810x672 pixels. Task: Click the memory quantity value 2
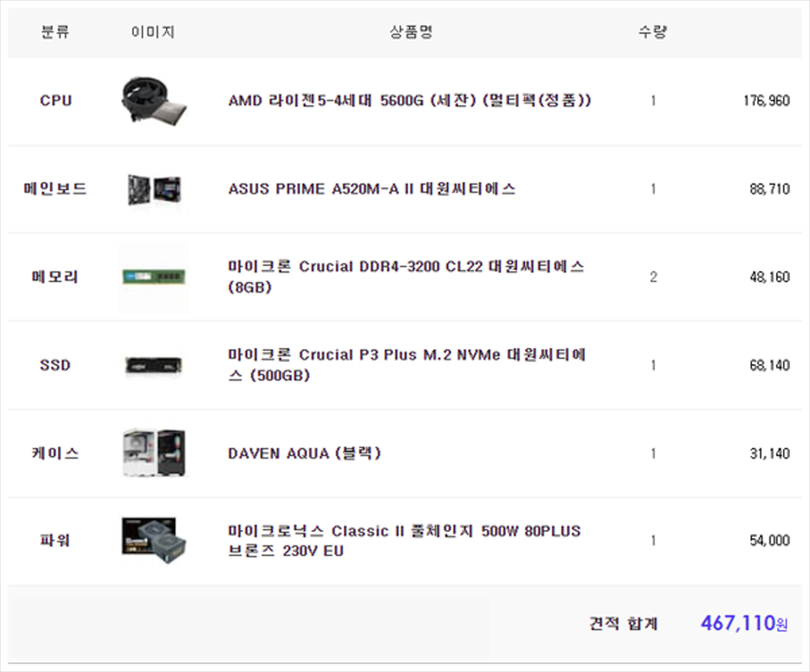point(653,277)
